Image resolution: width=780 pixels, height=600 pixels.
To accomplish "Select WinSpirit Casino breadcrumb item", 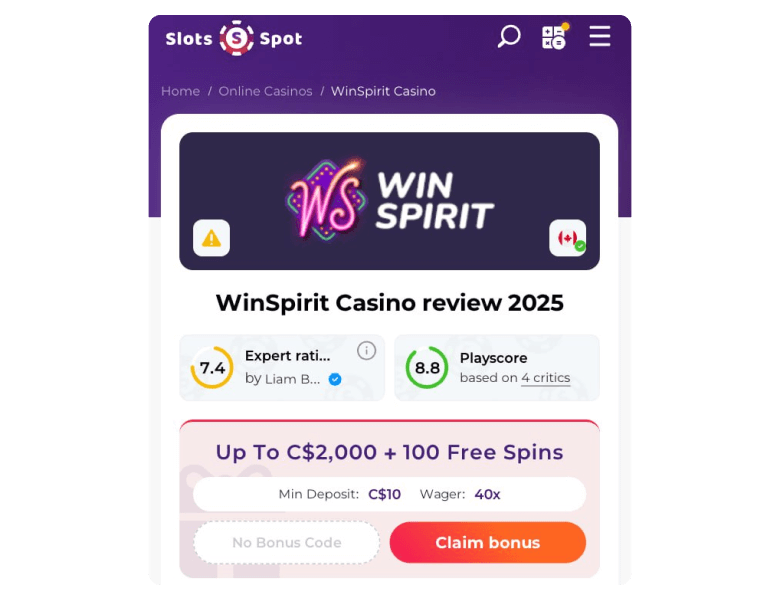I will 383,91.
